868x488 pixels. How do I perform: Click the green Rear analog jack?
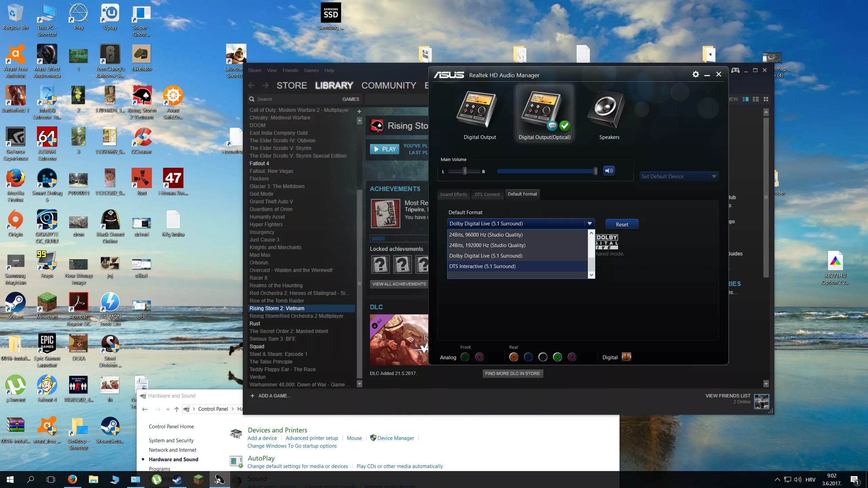pos(557,357)
